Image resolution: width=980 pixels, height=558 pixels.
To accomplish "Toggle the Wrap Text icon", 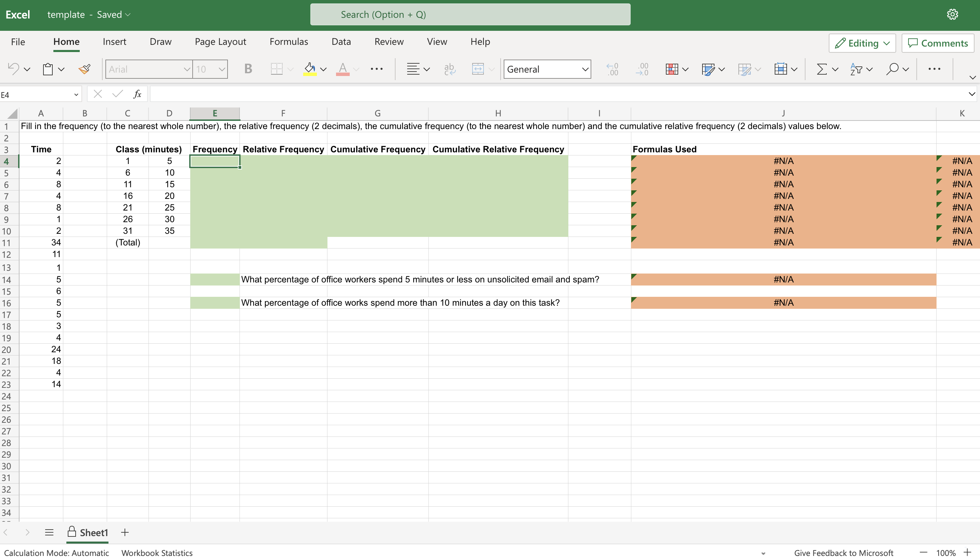I will tap(450, 69).
